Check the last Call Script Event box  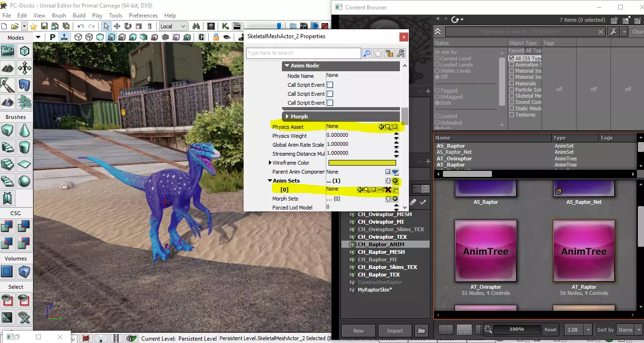[x=330, y=103]
